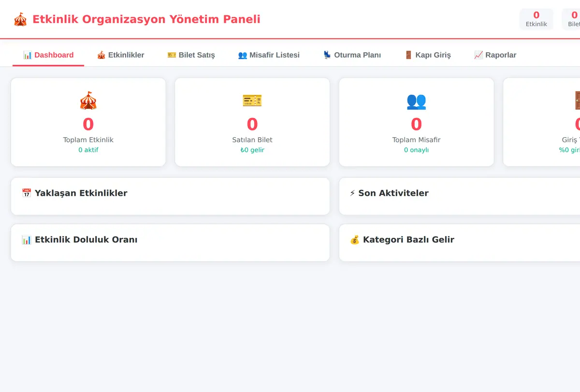Viewport: 580px width, 392px height.
Task: Go to the Misafir Listesi tab
Action: point(269,55)
